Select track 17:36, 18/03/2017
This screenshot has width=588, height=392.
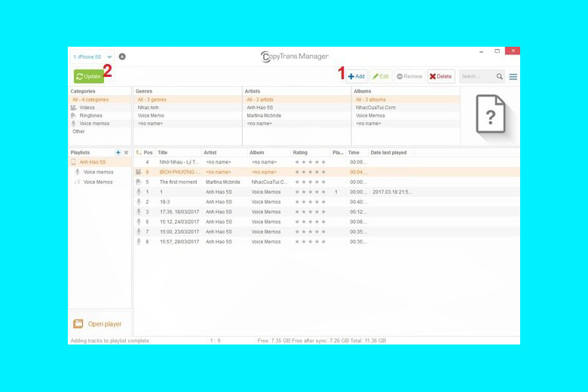tap(326, 212)
